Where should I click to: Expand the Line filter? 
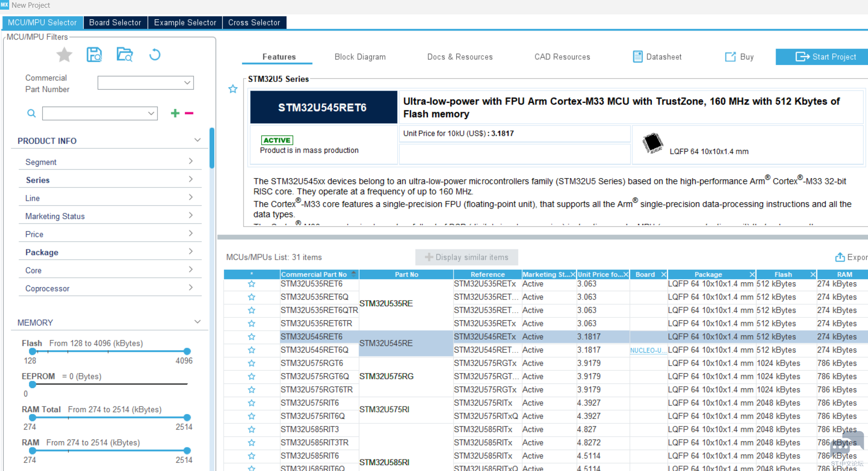click(x=191, y=197)
